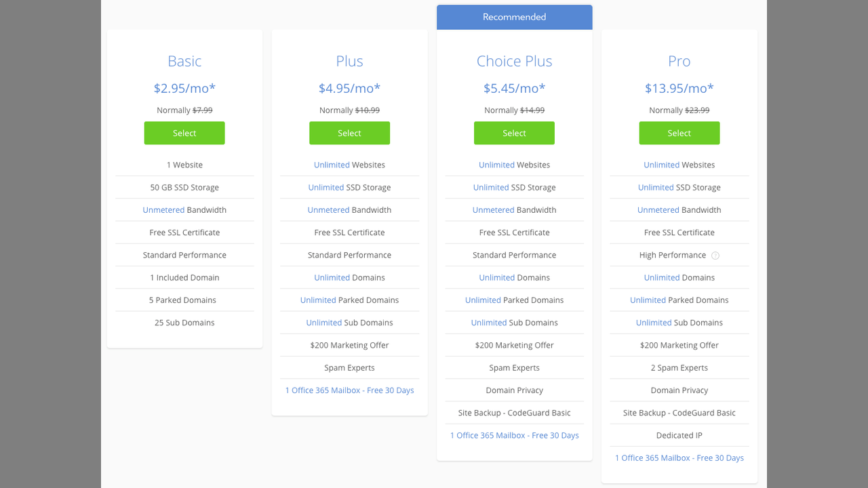Open Pro plan Office 365 Mailbox link
Screen dimensions: 868x488
[679, 458]
